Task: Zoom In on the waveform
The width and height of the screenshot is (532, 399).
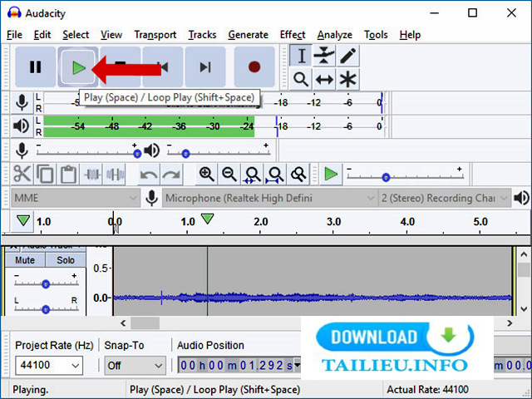Action: pyautogui.click(x=206, y=175)
